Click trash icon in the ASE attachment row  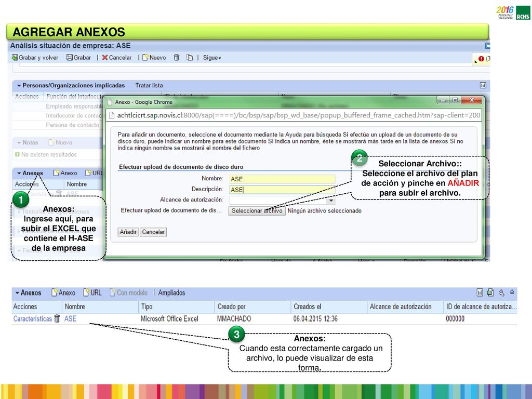click(57, 318)
